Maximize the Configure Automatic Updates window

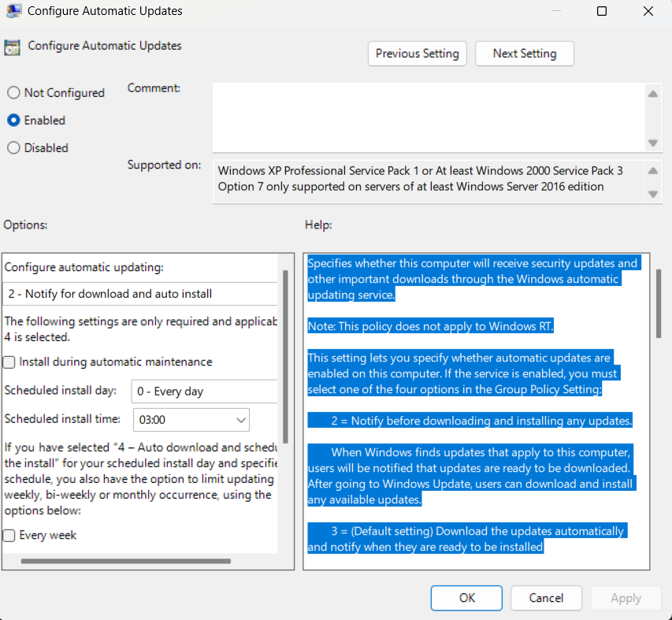coord(602,11)
